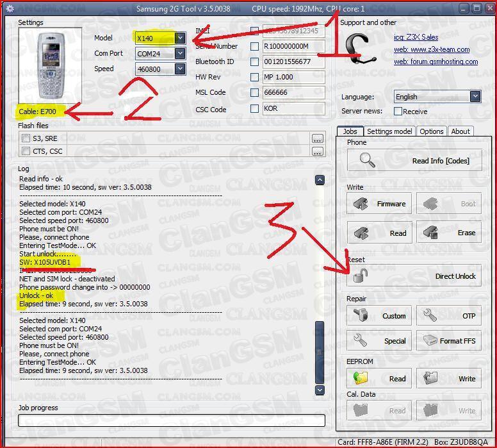Screen dimensions: 497x448
Task: Open the icq: Z3X Sales link
Action: tap(416, 37)
